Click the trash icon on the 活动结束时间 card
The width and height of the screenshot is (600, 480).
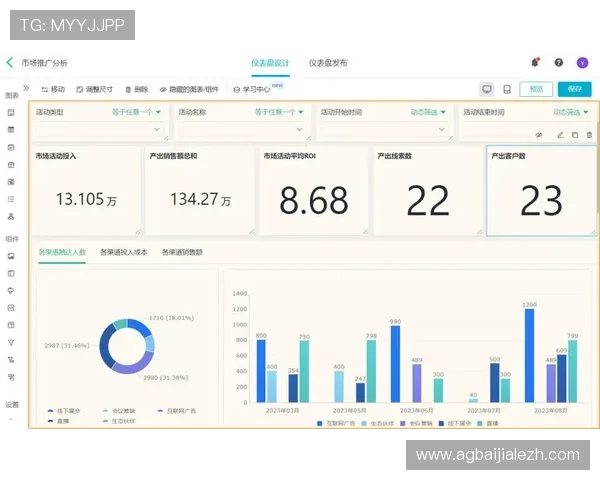pyautogui.click(x=589, y=135)
